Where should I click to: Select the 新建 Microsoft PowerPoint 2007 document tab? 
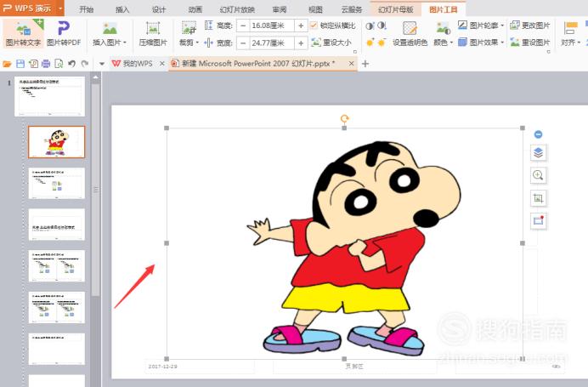pyautogui.click(x=258, y=64)
